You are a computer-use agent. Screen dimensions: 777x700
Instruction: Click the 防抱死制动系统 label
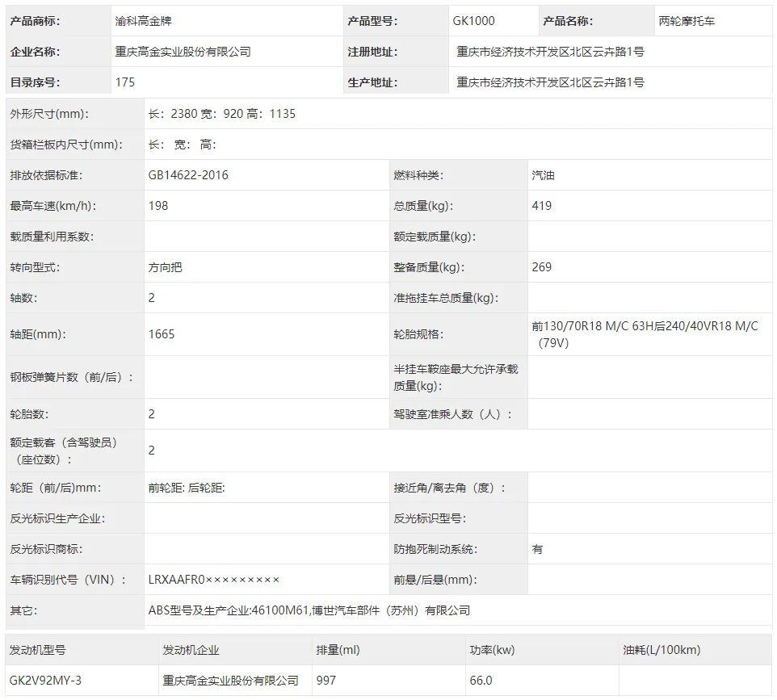435,549
